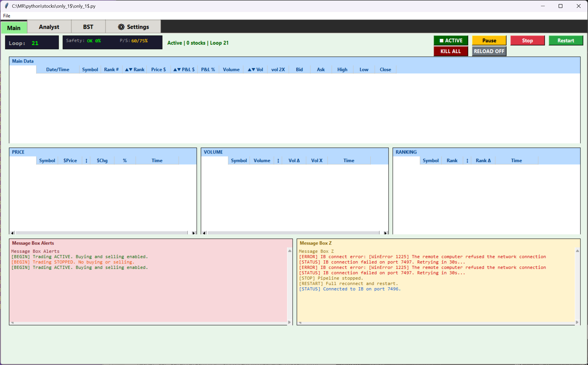Click VOLUME panel right scroll arrow
Image resolution: width=588 pixels, height=365 pixels.
(x=385, y=233)
